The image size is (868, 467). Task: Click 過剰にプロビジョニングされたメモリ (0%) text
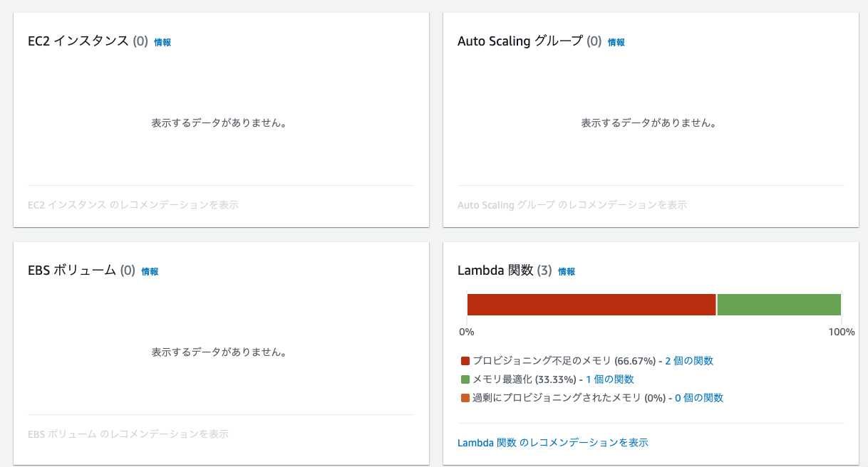569,398
